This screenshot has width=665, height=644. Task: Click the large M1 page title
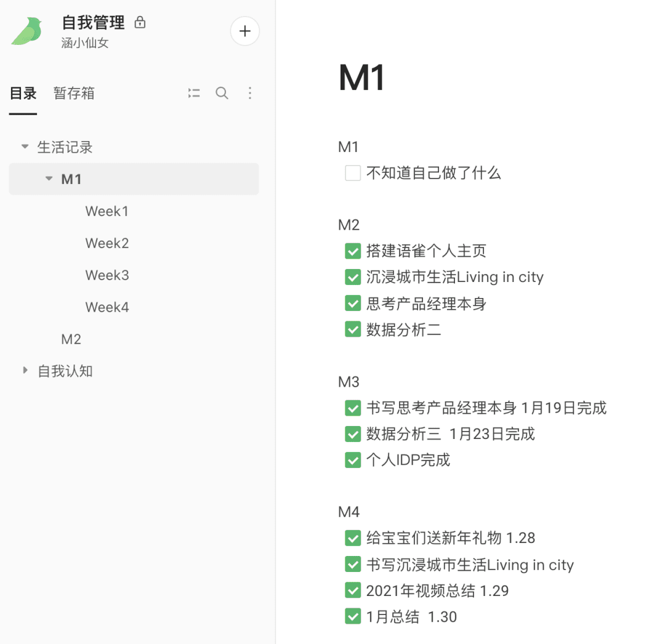[362, 78]
